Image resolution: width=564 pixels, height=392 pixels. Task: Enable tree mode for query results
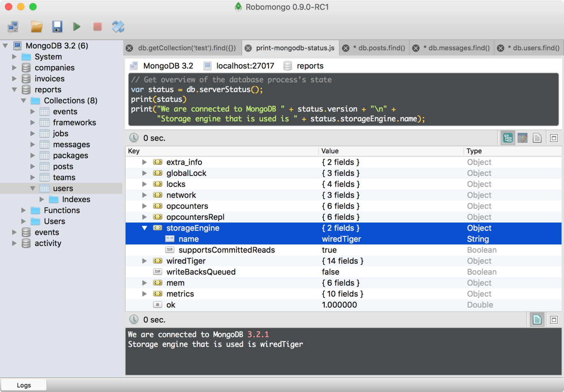click(508, 138)
